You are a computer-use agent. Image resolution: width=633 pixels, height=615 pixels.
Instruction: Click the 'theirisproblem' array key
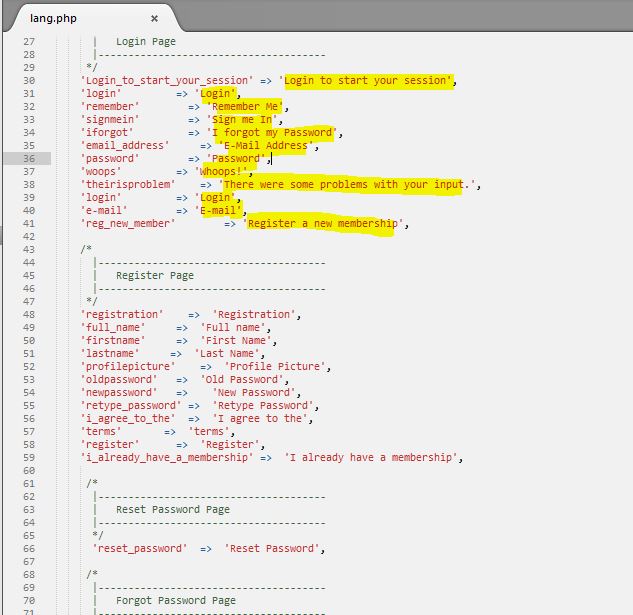[x=127, y=185]
